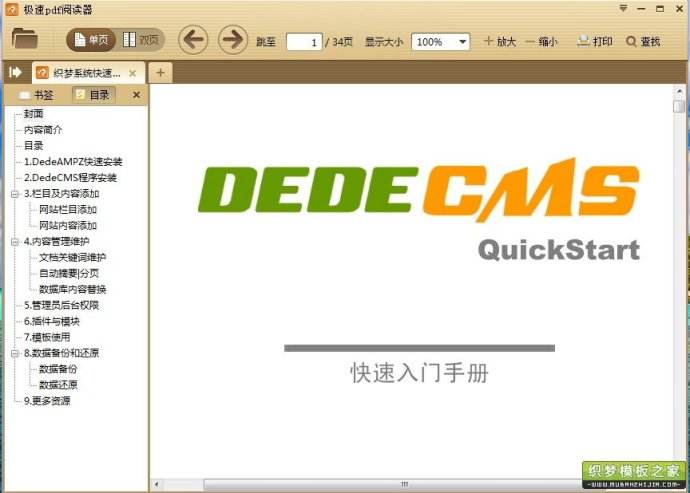Close the 织梦系统快速 document tab

coord(132,74)
